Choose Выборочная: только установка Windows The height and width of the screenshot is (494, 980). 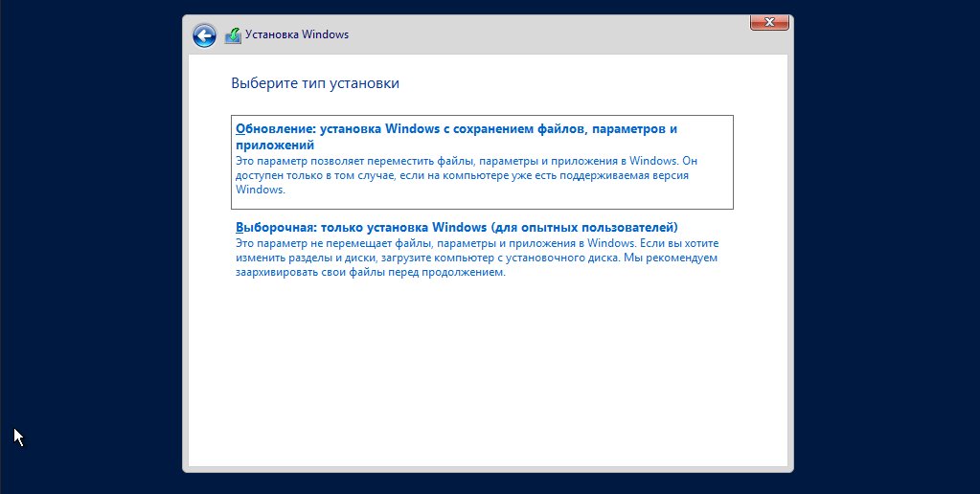pyautogui.click(x=482, y=250)
